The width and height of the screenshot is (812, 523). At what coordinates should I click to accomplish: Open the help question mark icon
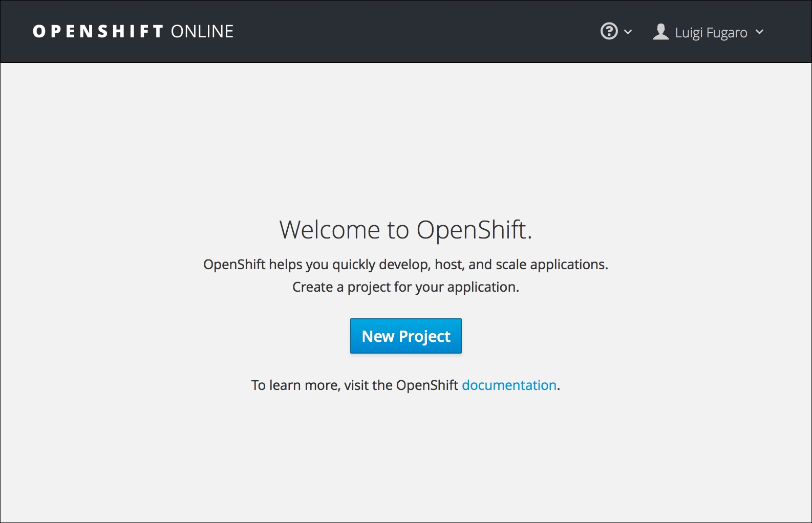(x=609, y=31)
